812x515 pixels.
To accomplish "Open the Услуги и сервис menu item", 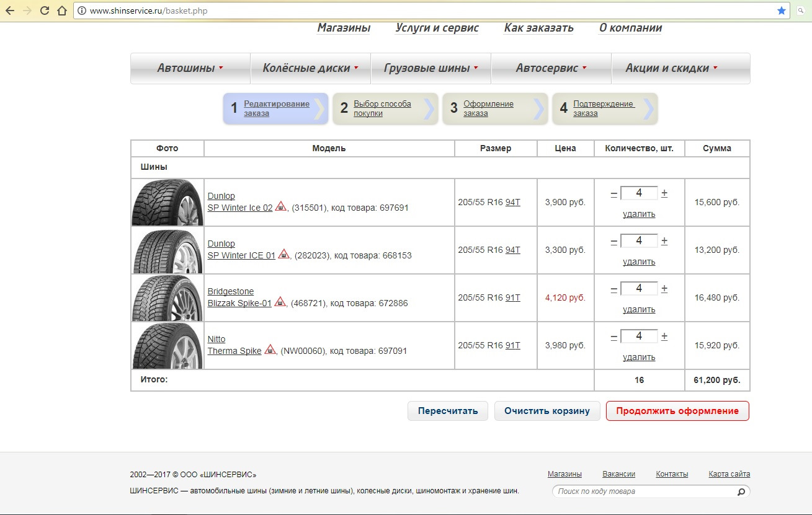I will tap(437, 28).
